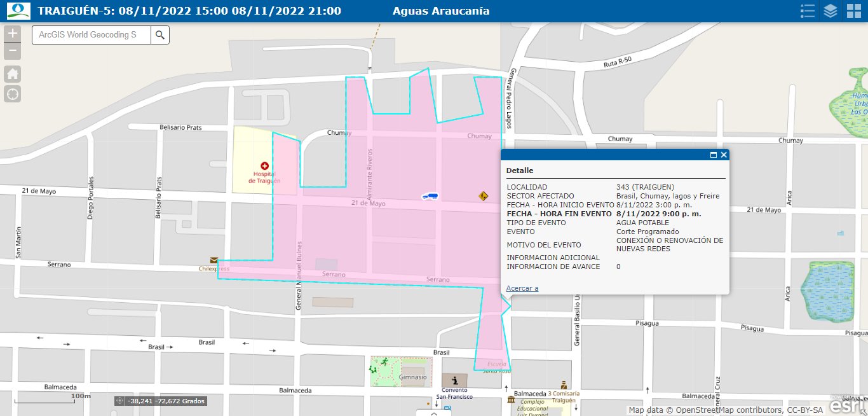The image size is (868, 416).
Task: Click the roadwork warning sign marker
Action: [484, 196]
